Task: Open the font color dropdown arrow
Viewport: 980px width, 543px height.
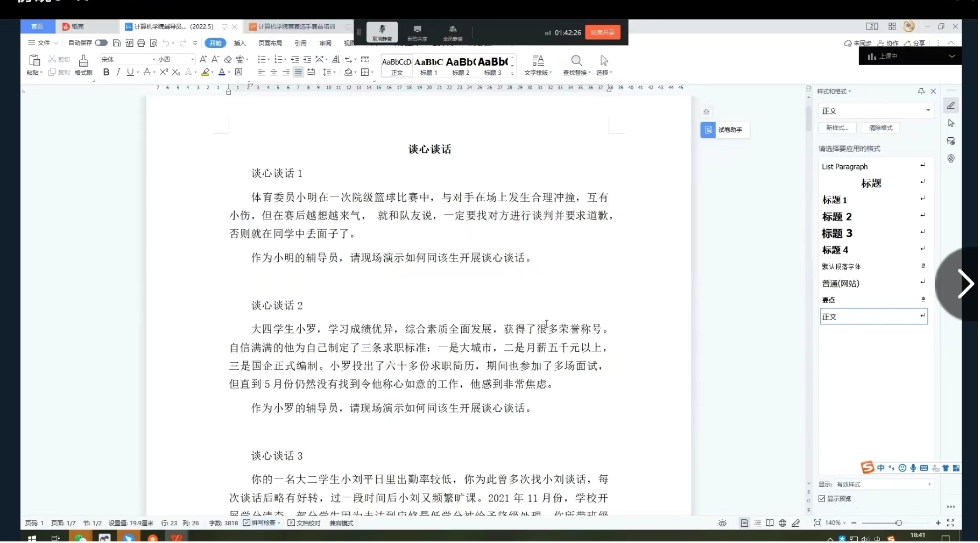Action: [x=229, y=73]
